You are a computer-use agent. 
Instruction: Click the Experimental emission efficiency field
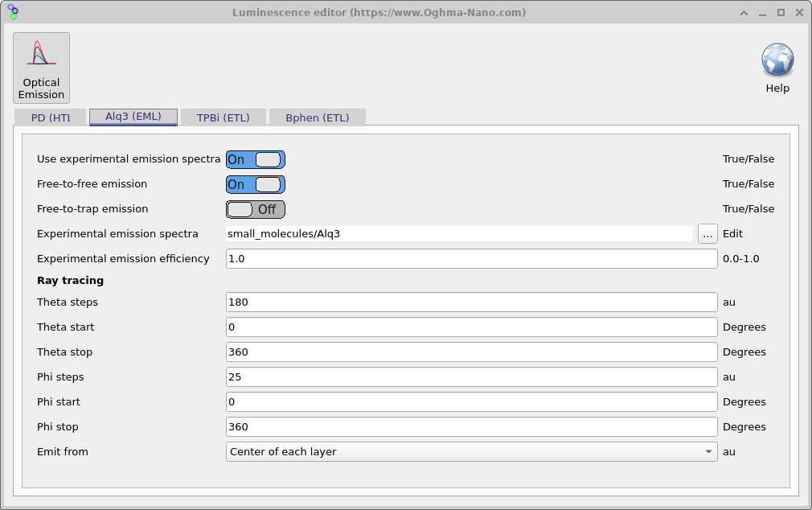[471, 258]
